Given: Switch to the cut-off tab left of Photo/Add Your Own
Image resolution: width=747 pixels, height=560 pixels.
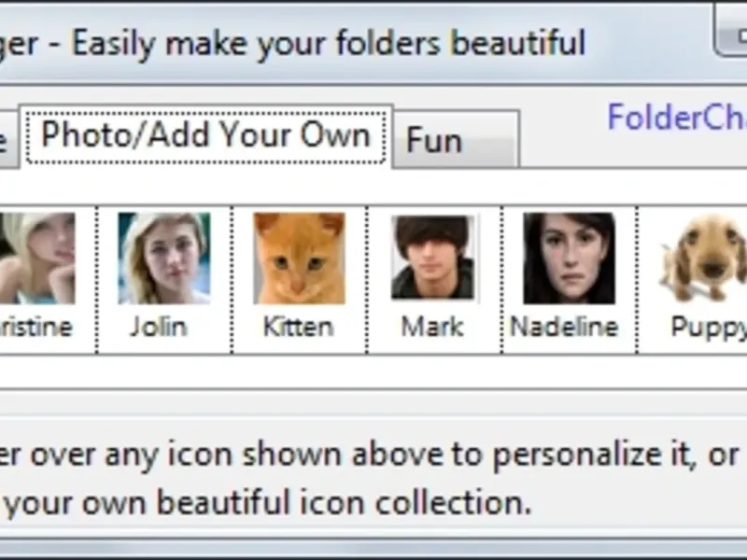Looking at the screenshot, I should tap(7, 142).
